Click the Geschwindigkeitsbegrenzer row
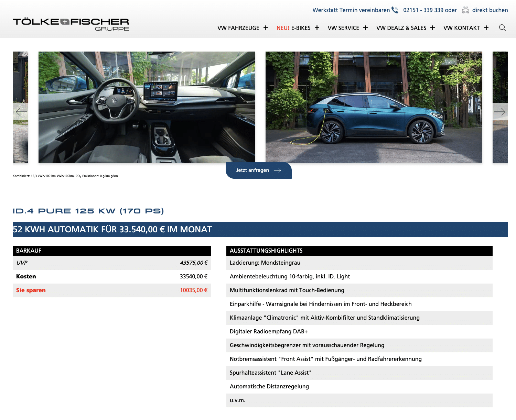 click(x=359, y=345)
